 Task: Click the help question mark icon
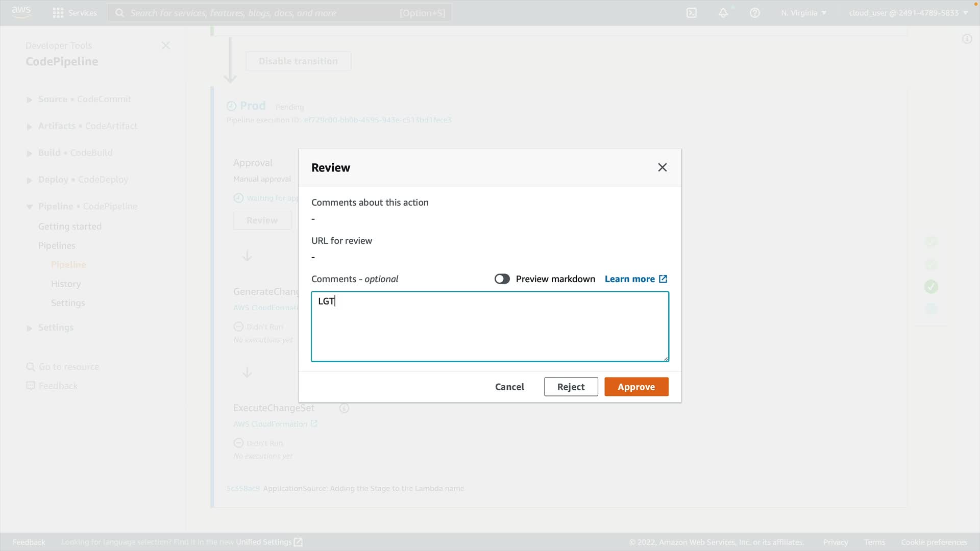coord(755,13)
